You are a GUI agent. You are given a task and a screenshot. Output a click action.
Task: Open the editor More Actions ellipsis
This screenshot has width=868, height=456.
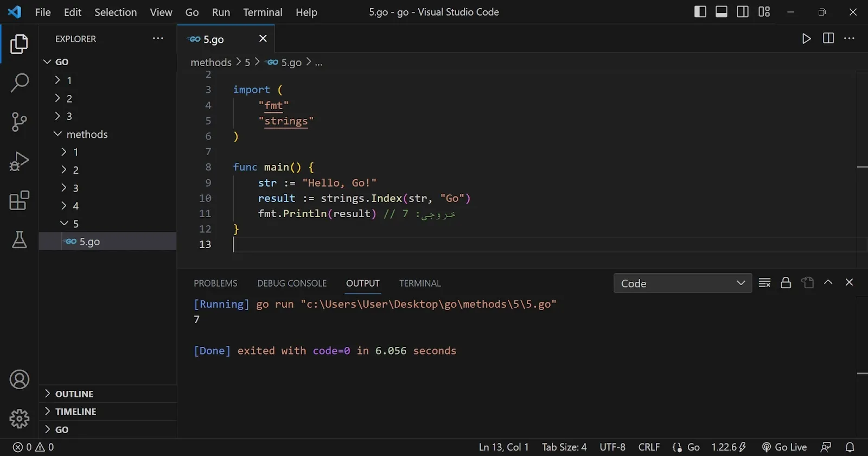coord(850,39)
